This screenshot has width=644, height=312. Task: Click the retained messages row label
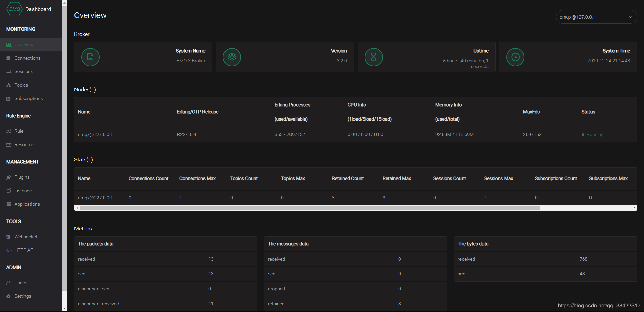click(276, 304)
